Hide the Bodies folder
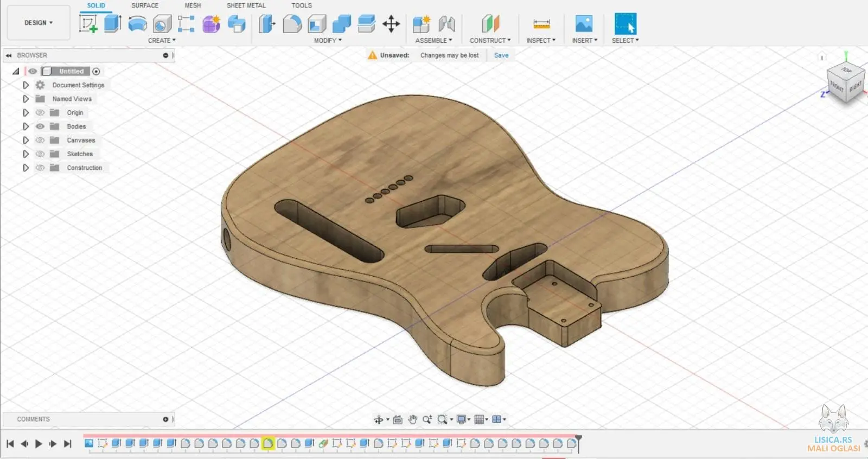 tap(40, 126)
